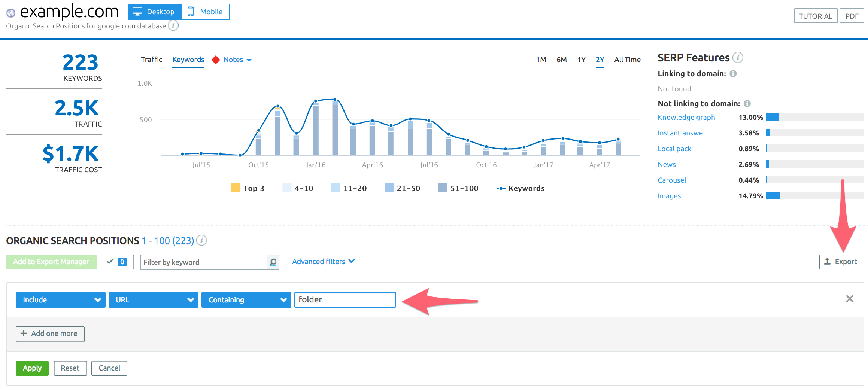Open the URL field dropdown
This screenshot has height=390, width=868.
[153, 300]
